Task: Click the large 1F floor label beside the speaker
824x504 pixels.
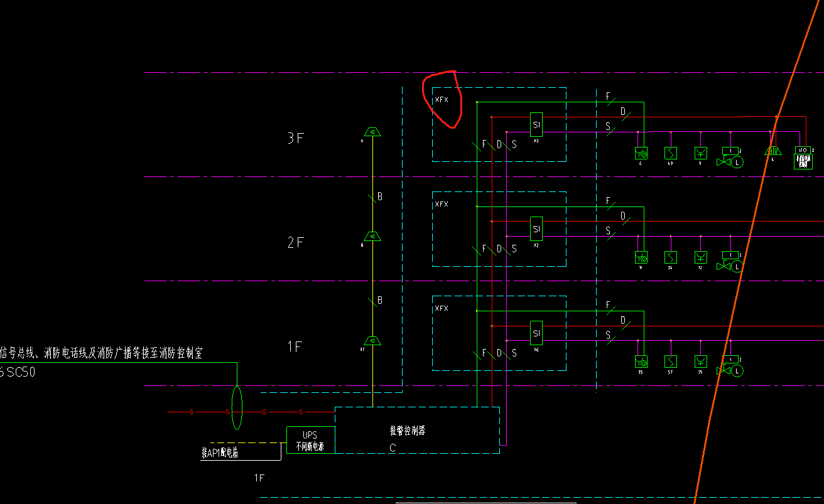Action: [295, 346]
